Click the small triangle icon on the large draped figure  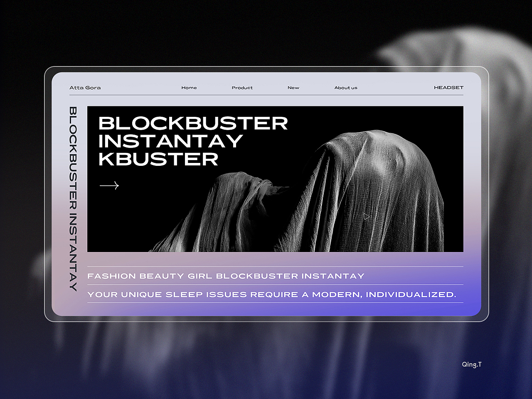tap(366, 216)
